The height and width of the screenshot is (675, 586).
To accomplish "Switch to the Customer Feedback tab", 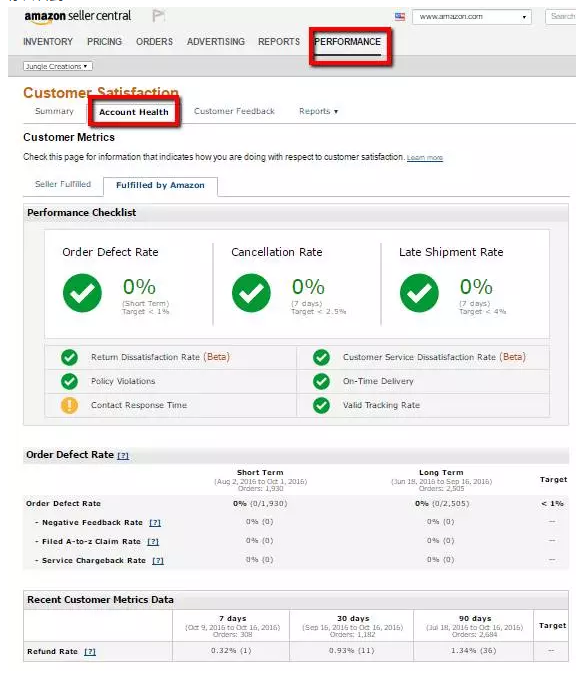I will pyautogui.click(x=234, y=111).
